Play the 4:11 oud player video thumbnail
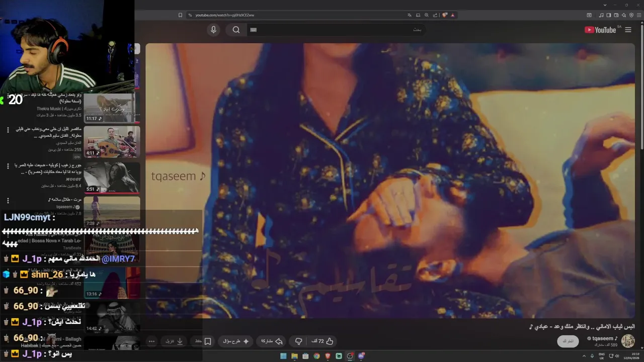Image resolution: width=644 pixels, height=362 pixels. tap(112, 141)
